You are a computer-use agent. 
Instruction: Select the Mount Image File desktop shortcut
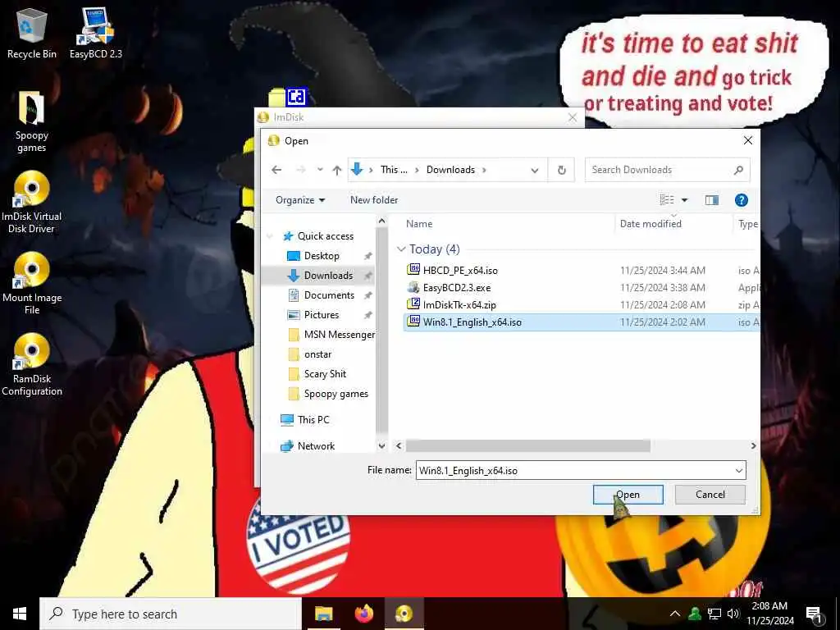pos(32,283)
